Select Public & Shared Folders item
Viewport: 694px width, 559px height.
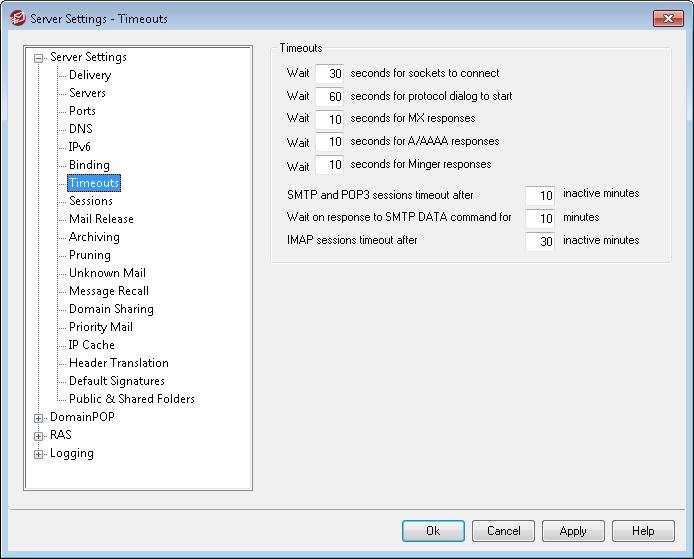tap(131, 399)
